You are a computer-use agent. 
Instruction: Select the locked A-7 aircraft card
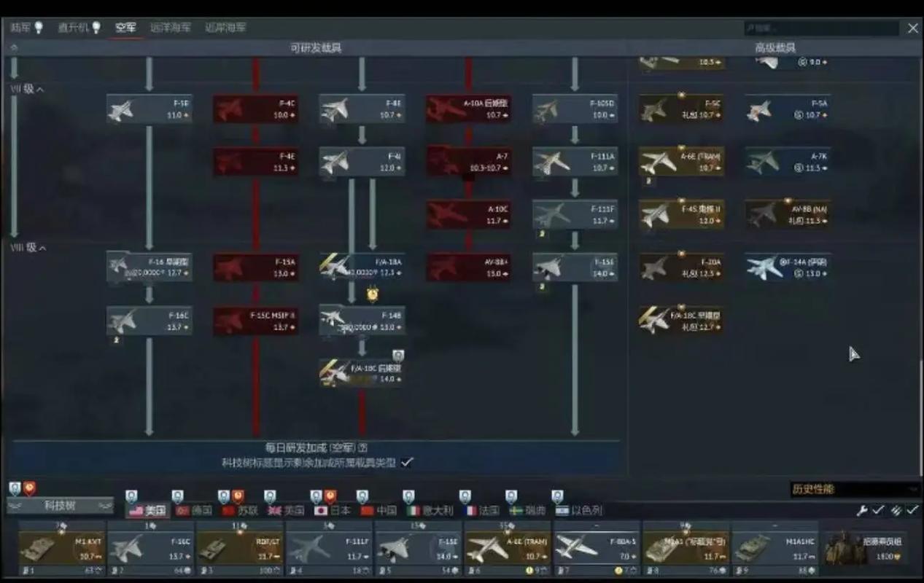[x=468, y=162]
